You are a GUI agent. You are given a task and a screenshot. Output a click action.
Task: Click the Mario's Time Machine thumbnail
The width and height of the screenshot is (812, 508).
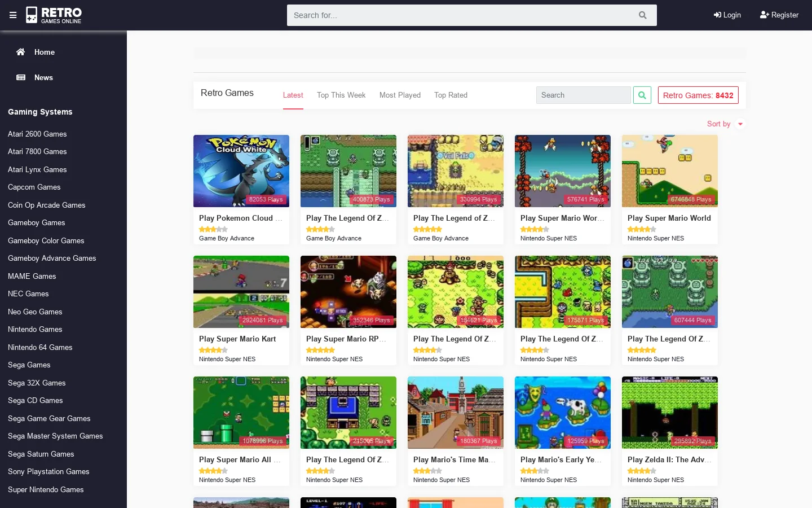pyautogui.click(x=456, y=413)
